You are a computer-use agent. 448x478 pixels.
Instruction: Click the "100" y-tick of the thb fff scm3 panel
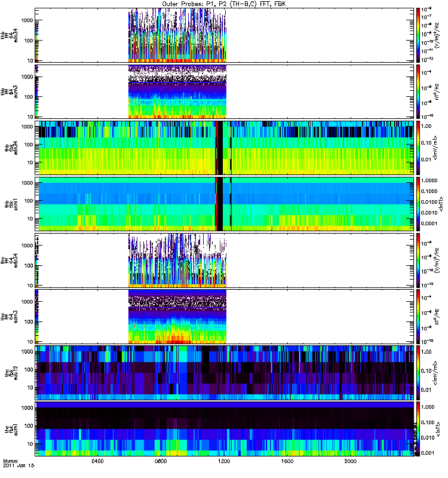(29, 97)
